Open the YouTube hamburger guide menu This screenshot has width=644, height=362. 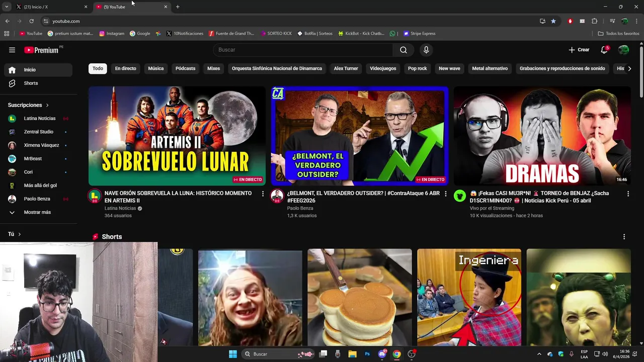click(12, 50)
